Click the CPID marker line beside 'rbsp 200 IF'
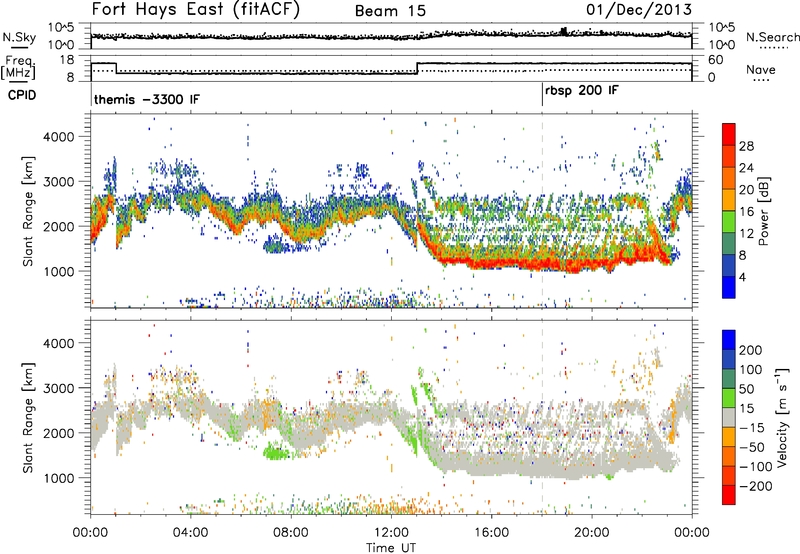The width and height of the screenshot is (800, 554). click(542, 95)
